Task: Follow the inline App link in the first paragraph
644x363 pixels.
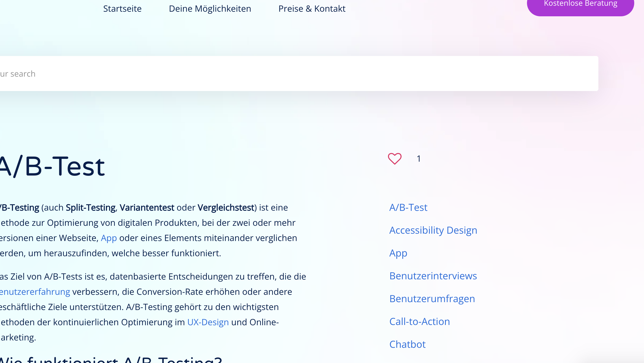Action: coord(109,238)
